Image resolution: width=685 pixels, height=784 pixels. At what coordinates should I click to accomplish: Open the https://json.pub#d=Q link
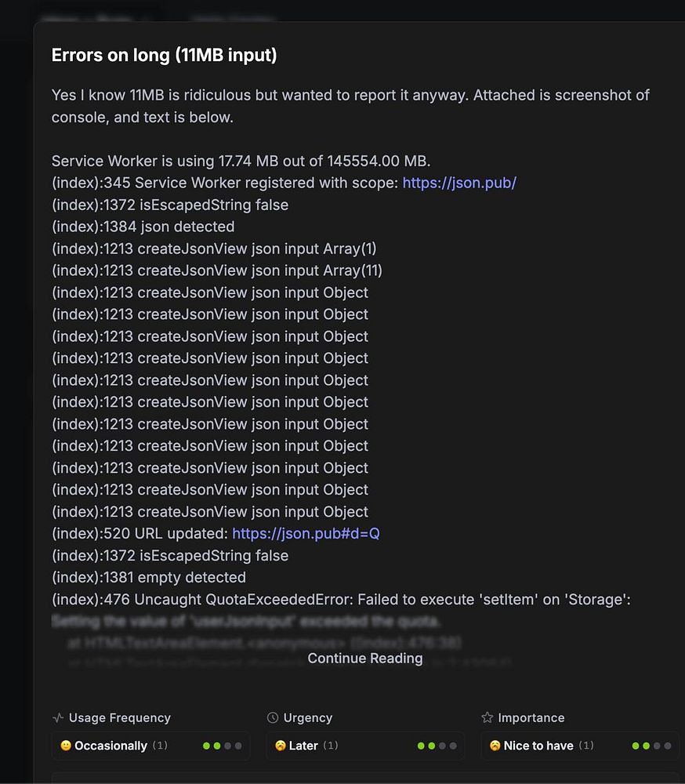[306, 534]
